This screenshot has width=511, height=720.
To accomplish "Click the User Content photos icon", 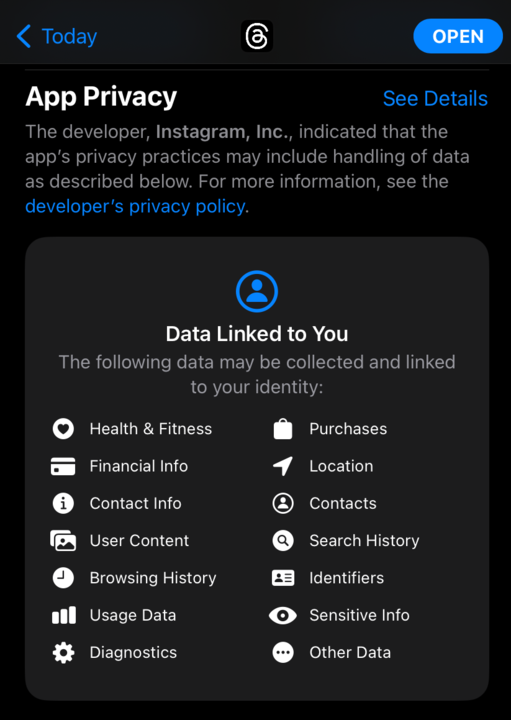I will click(x=63, y=540).
